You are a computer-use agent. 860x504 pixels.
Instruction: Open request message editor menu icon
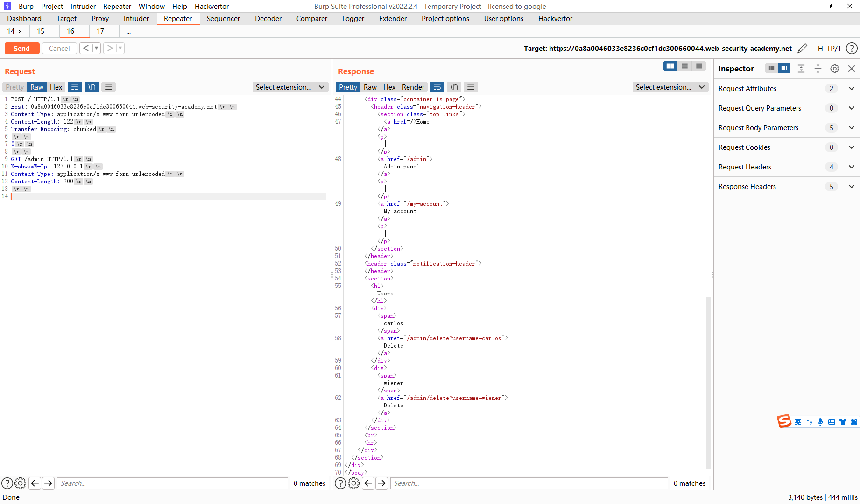click(109, 87)
